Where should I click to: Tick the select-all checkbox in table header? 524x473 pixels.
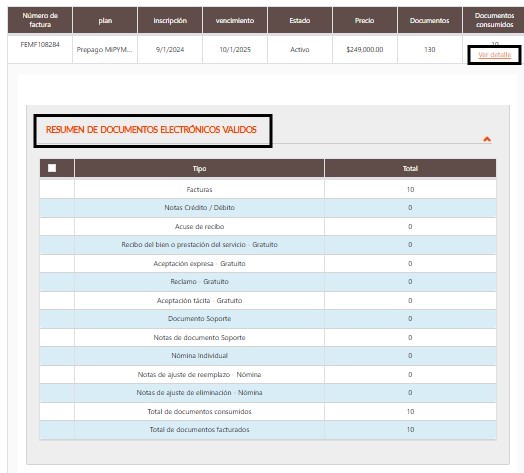[52, 168]
